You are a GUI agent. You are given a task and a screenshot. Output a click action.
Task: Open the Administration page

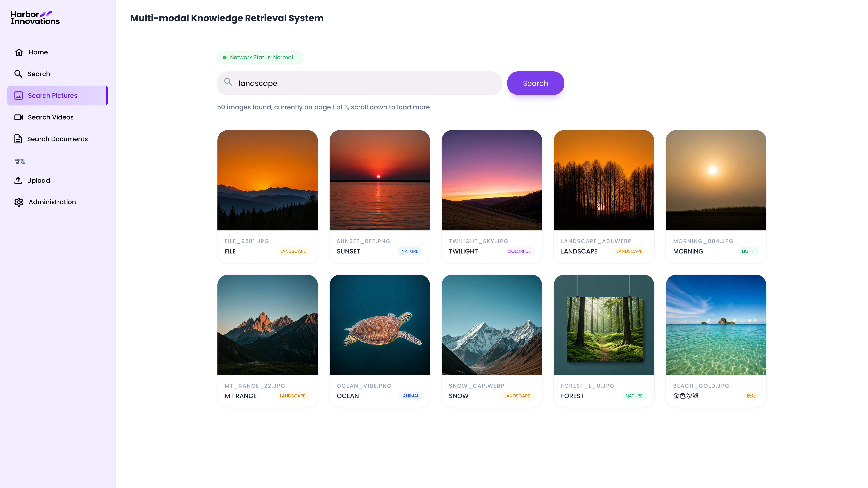58,202
